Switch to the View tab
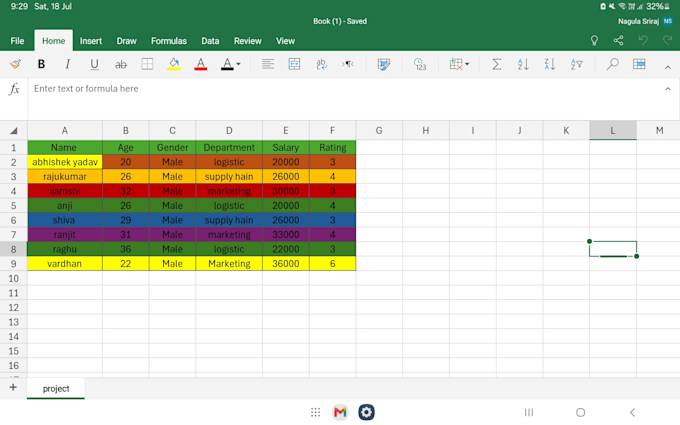This screenshot has height=425, width=680. tap(285, 41)
